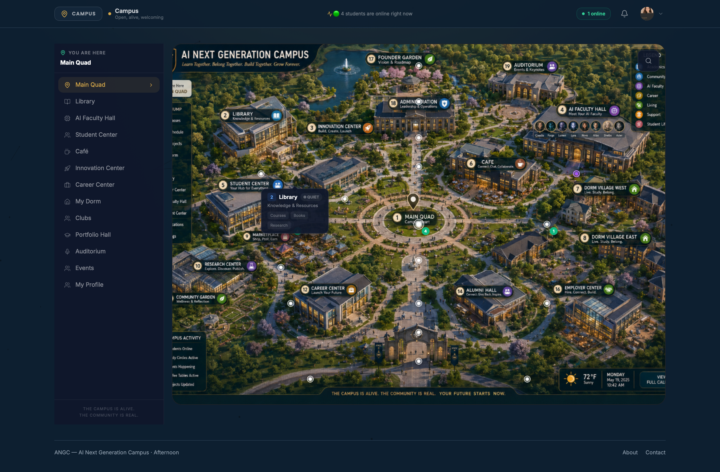Click the Dorm Village West house icon
The width and height of the screenshot is (720, 472).
[x=634, y=189]
